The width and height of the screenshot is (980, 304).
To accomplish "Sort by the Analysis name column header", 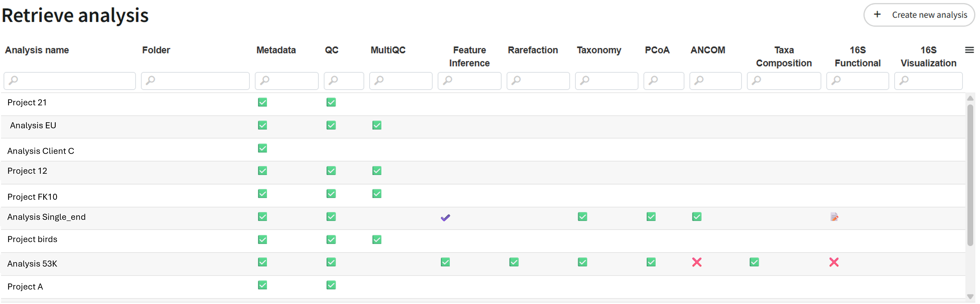I will tap(37, 50).
